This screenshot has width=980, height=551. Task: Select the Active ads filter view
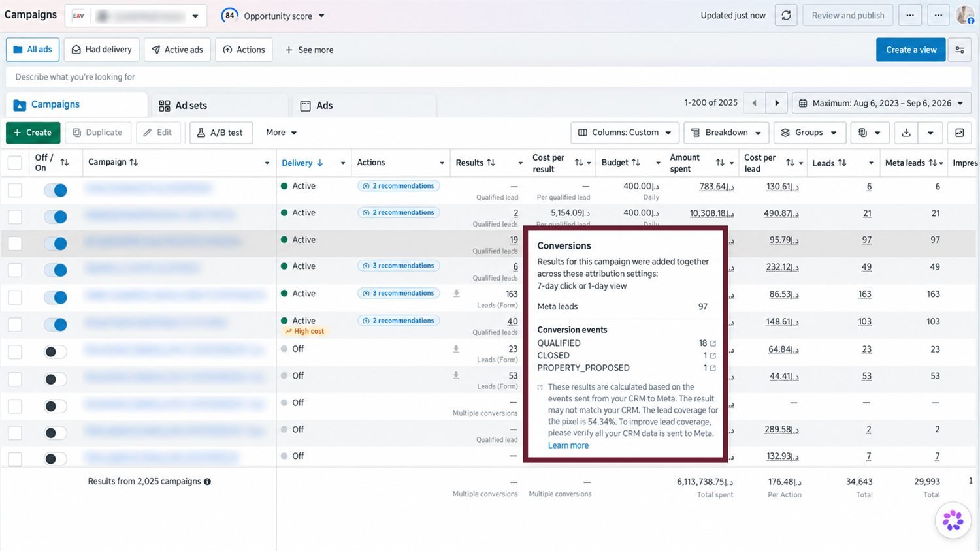tap(177, 50)
